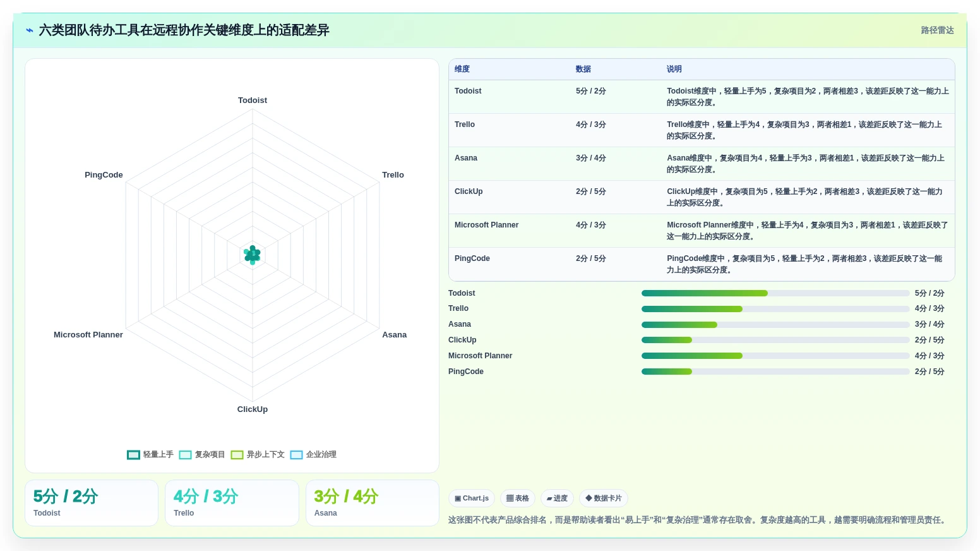Image resolution: width=980 pixels, height=551 pixels.
Task: Click the 表格 tag chip
Action: (x=518, y=499)
